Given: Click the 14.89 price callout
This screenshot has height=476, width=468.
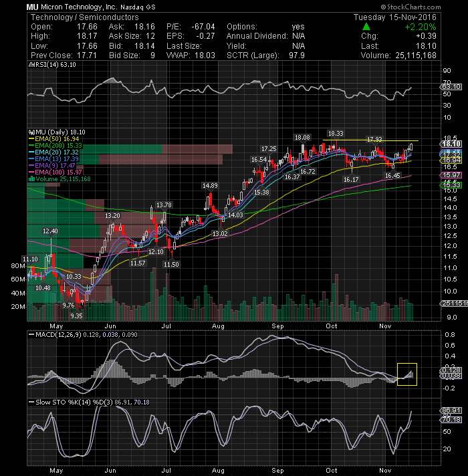Looking at the screenshot, I should pos(210,185).
